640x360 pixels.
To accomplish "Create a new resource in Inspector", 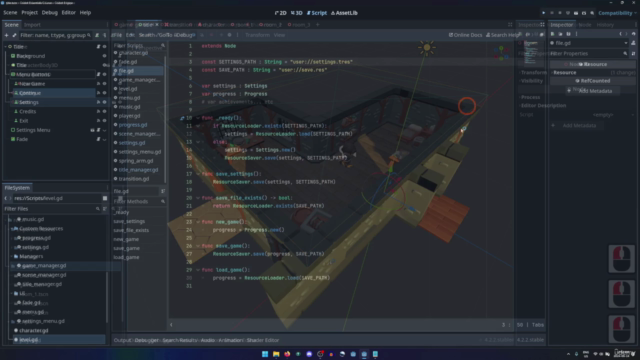I will point(553,34).
